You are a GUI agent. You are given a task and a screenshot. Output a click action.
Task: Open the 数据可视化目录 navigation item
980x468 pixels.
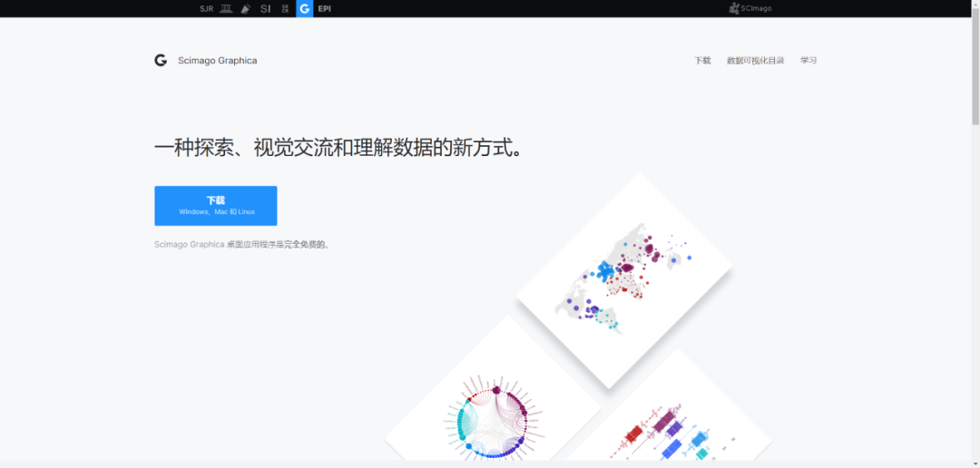point(756,61)
